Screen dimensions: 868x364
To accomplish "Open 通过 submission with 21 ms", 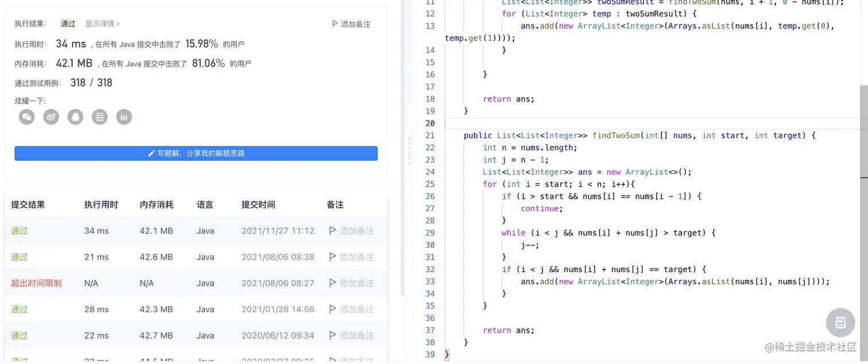I will (x=20, y=257).
